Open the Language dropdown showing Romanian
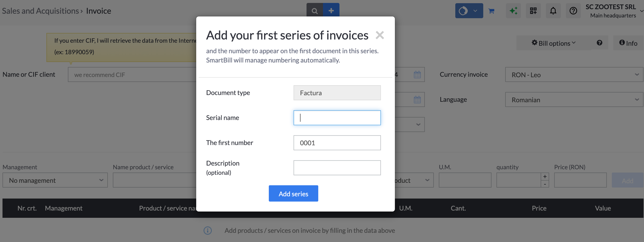 point(574,100)
